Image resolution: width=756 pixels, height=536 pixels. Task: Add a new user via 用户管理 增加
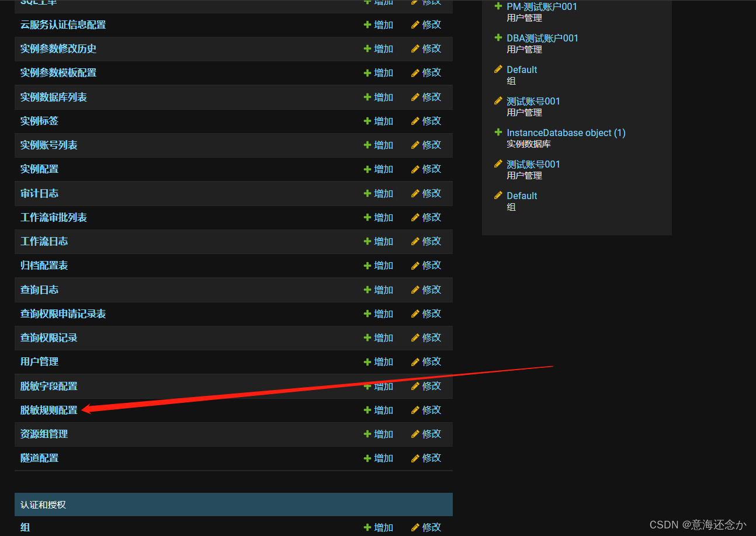point(379,361)
